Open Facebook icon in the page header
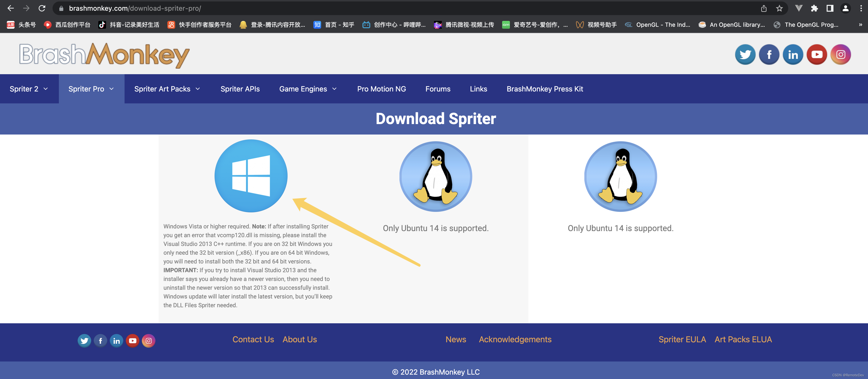This screenshot has width=868, height=379. [x=769, y=54]
